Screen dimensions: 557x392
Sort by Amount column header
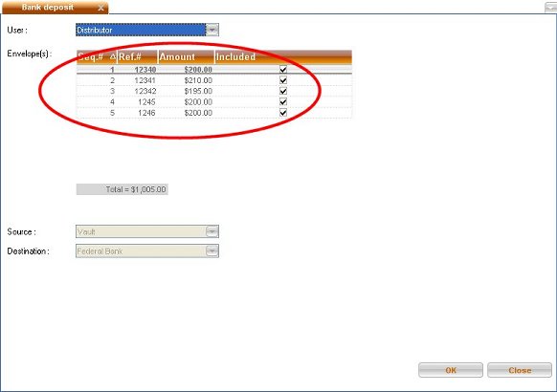(x=186, y=56)
